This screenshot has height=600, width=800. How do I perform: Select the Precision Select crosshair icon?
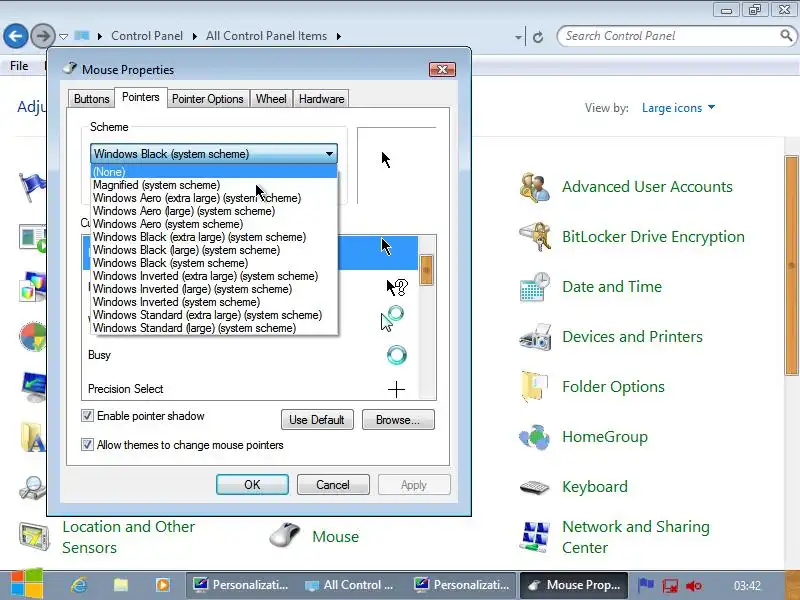click(396, 390)
